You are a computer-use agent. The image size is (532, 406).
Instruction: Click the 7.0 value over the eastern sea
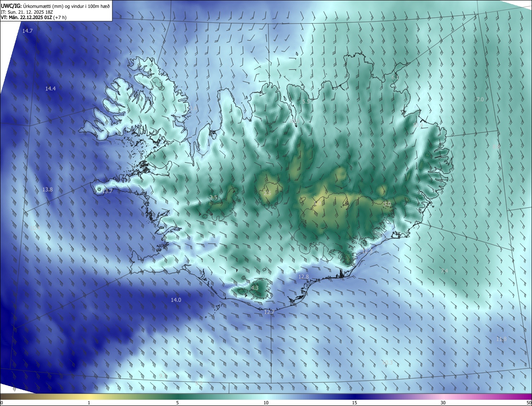click(x=480, y=99)
